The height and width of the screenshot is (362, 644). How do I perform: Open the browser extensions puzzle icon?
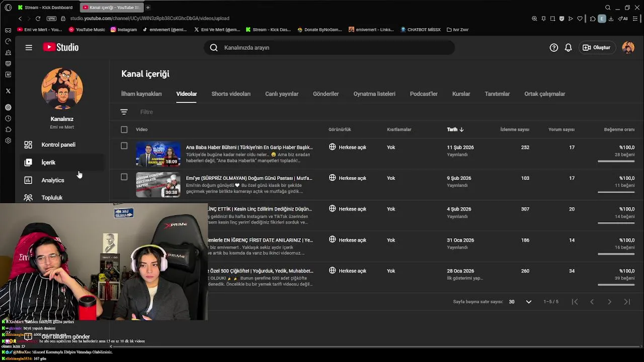(593, 19)
